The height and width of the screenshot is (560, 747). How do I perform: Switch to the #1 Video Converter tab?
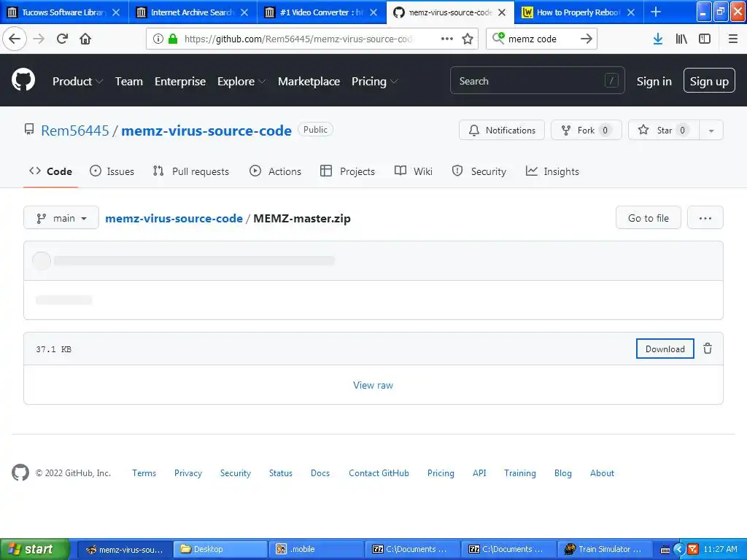[321, 12]
